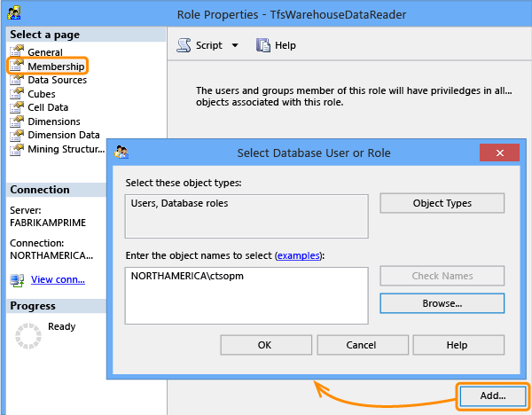
Task: Click the Ready status text
Action: 61,326
